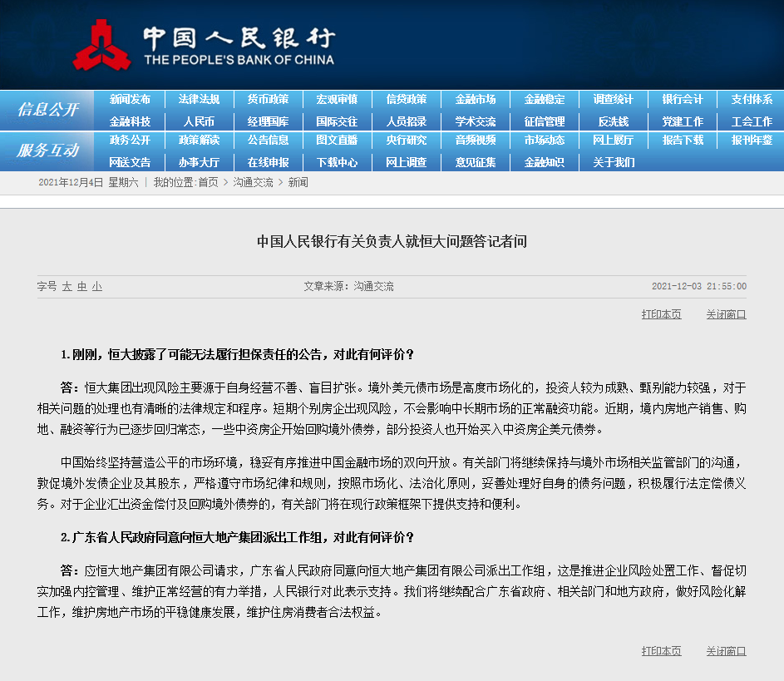The width and height of the screenshot is (784, 681).
Task: Open 在线申报 page
Action: [268, 162]
